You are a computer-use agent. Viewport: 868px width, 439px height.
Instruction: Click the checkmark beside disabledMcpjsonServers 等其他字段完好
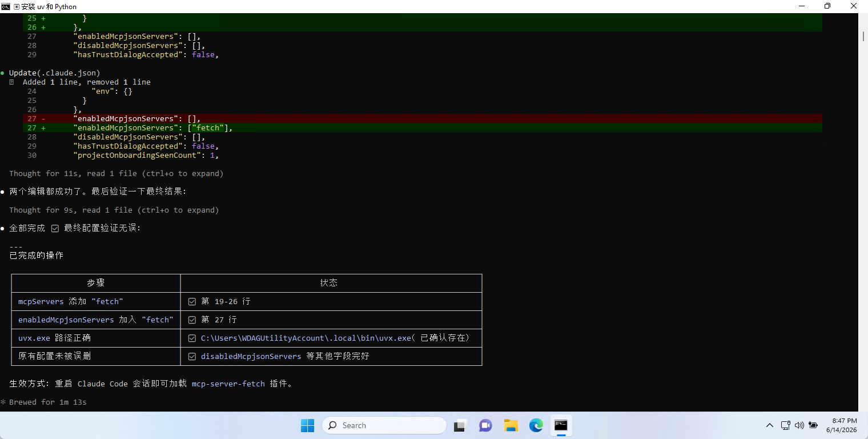[x=192, y=356]
